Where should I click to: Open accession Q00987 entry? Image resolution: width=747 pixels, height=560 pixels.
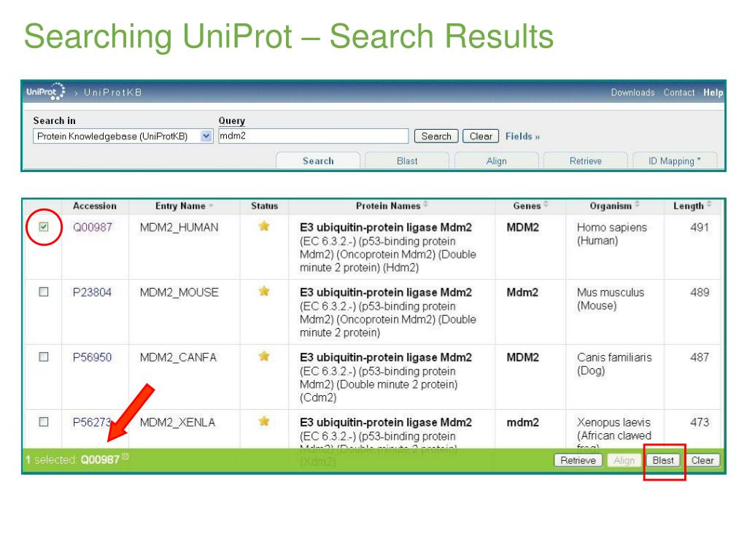93,227
